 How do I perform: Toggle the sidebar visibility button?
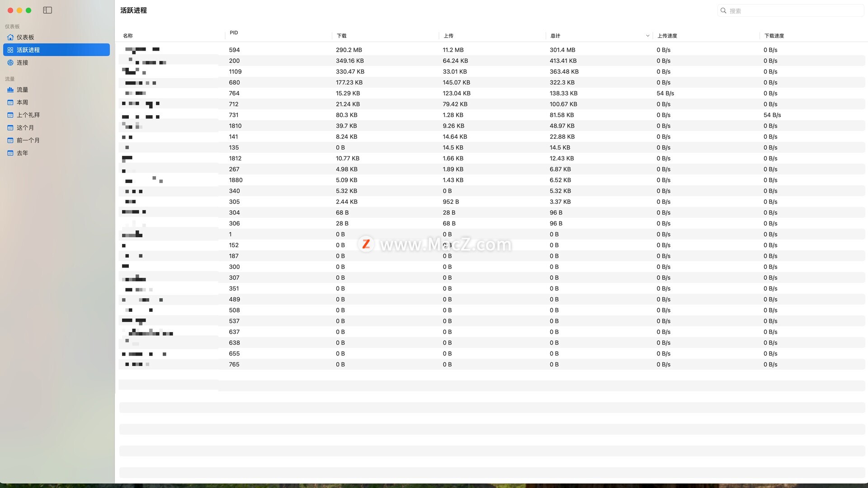tap(47, 10)
